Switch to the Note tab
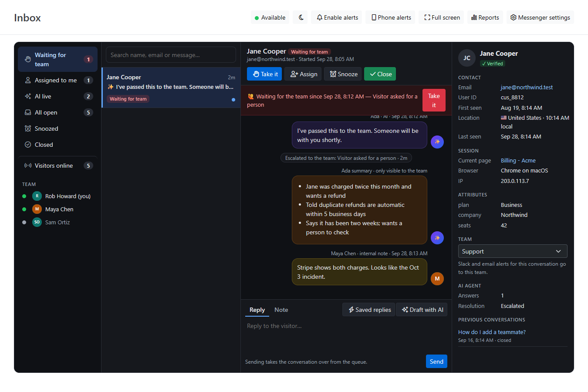588x392 pixels. coord(281,310)
